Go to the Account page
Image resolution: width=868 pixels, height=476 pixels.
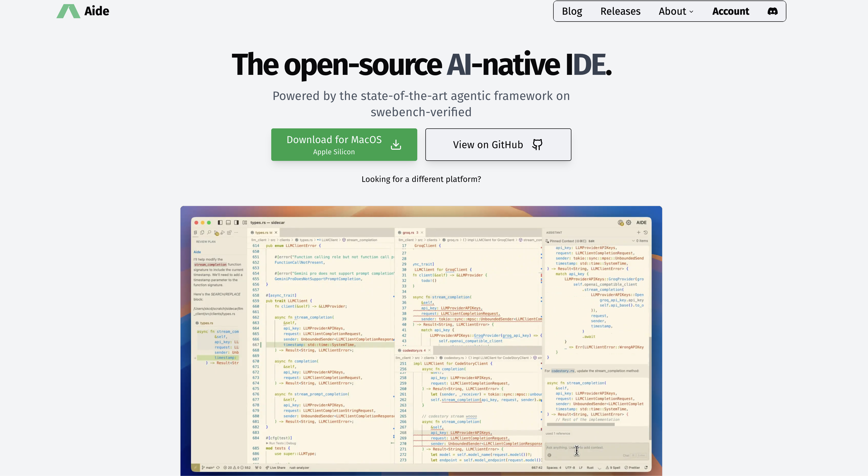[x=731, y=11]
